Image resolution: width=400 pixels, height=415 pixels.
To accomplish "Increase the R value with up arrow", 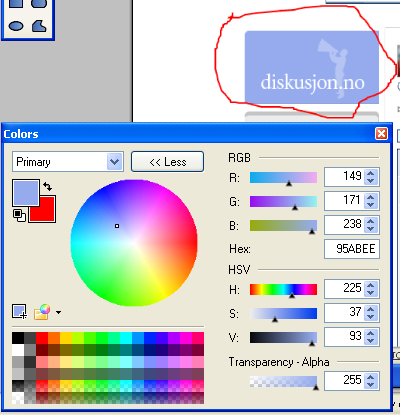I will [370, 173].
